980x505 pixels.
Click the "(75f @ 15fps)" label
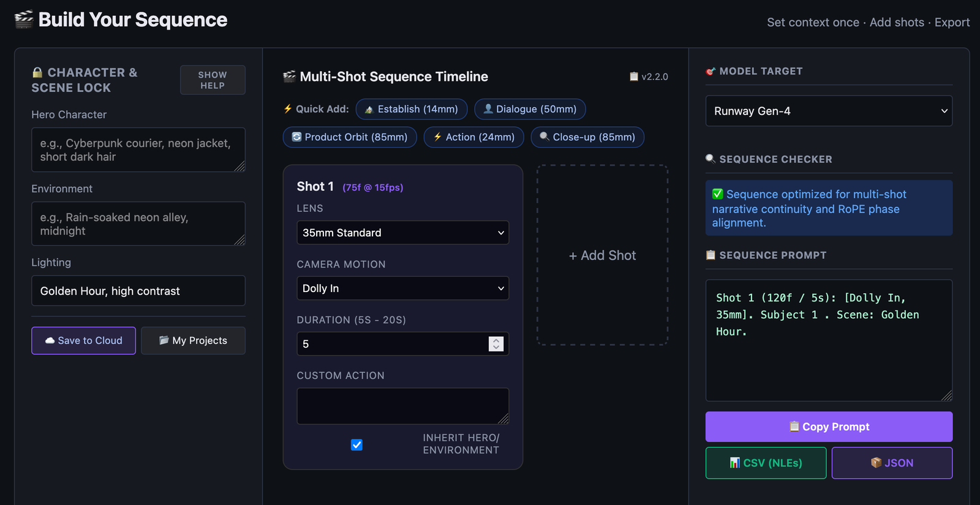[x=373, y=187]
